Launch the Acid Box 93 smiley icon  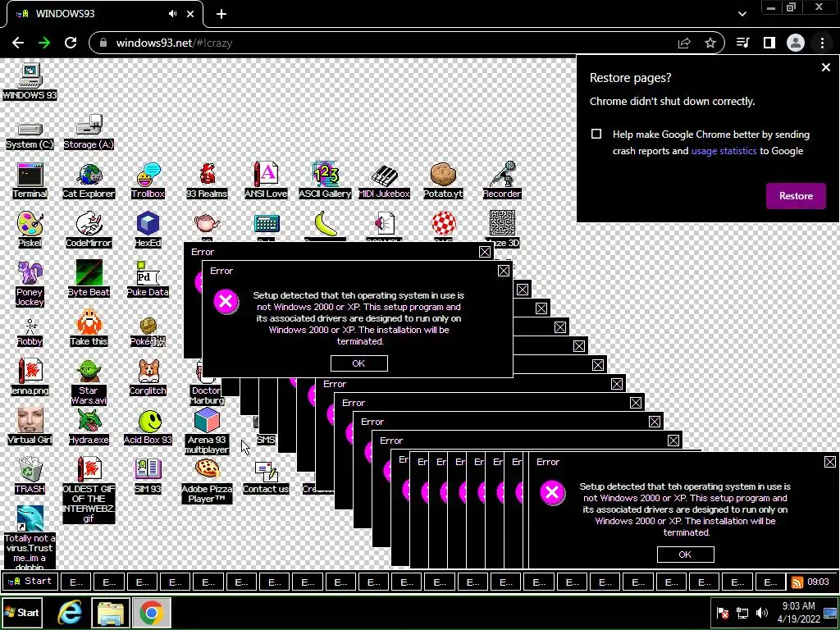pyautogui.click(x=148, y=427)
